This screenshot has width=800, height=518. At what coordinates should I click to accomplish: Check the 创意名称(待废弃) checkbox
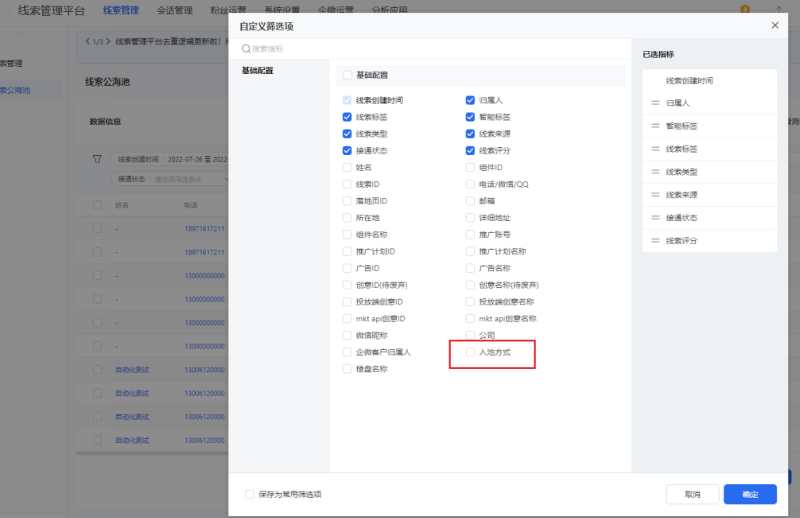(470, 285)
